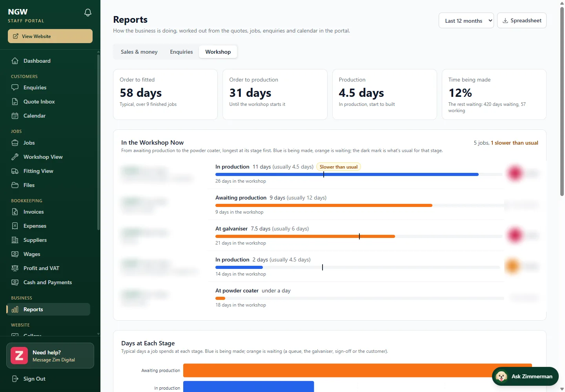Click the Reports bar chart icon
This screenshot has width=565, height=392.
coord(15,309)
